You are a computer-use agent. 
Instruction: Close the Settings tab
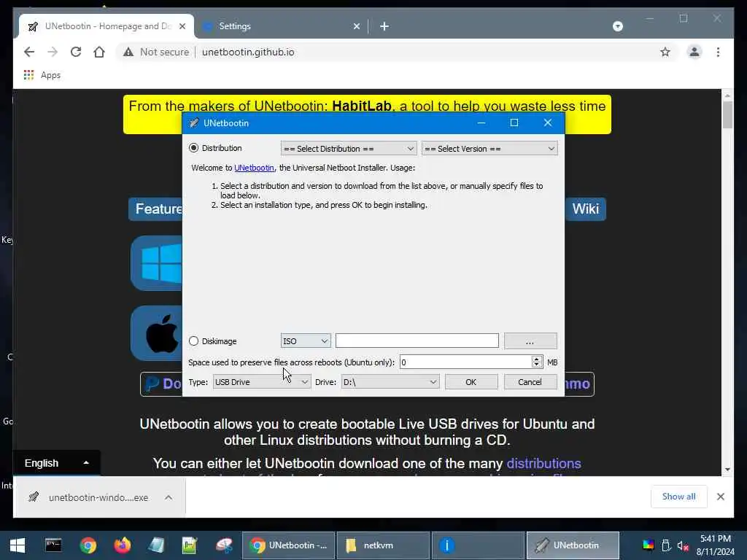click(356, 26)
